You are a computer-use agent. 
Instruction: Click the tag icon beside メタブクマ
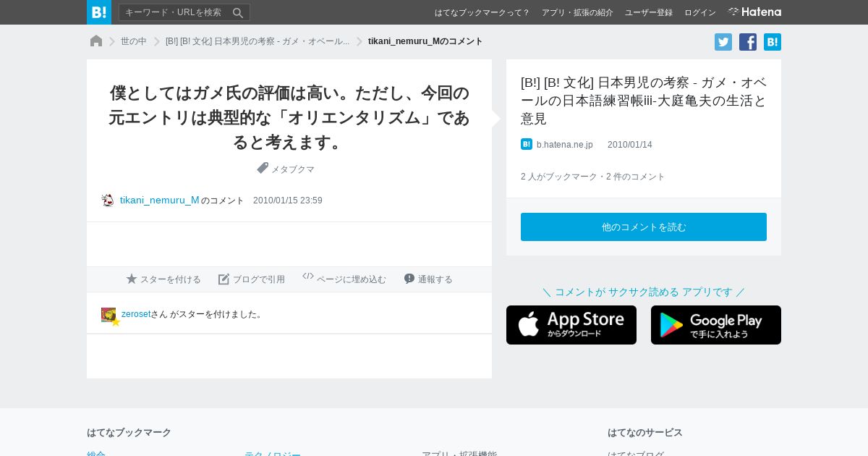(263, 168)
